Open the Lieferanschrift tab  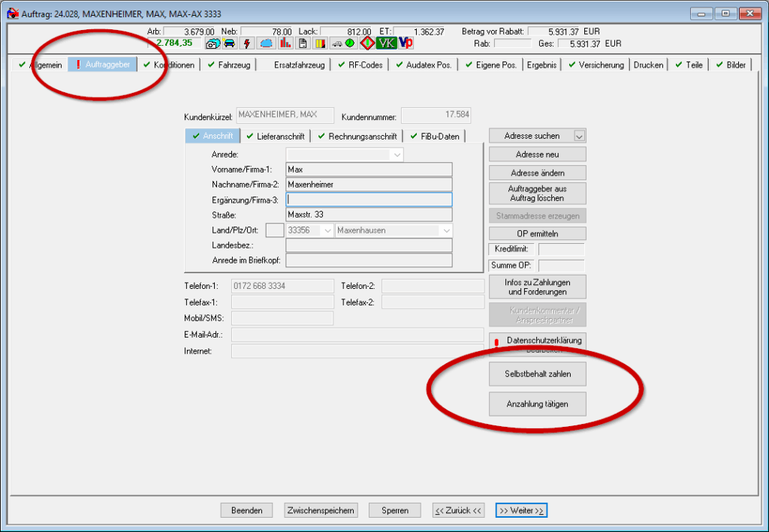click(x=276, y=136)
